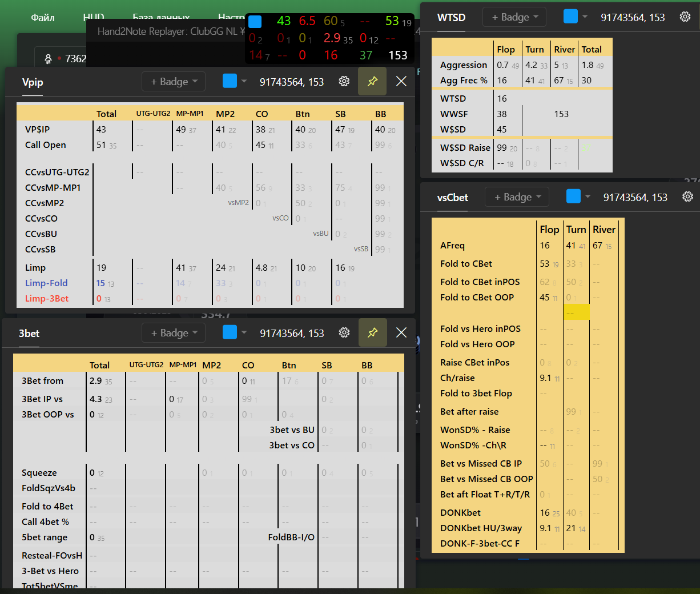Click Btn column header in Vpip table
This screenshot has width=700, height=594.
pyautogui.click(x=303, y=114)
